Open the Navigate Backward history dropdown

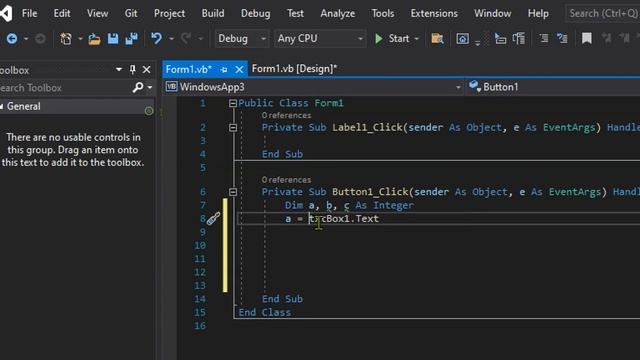[x=26, y=39]
